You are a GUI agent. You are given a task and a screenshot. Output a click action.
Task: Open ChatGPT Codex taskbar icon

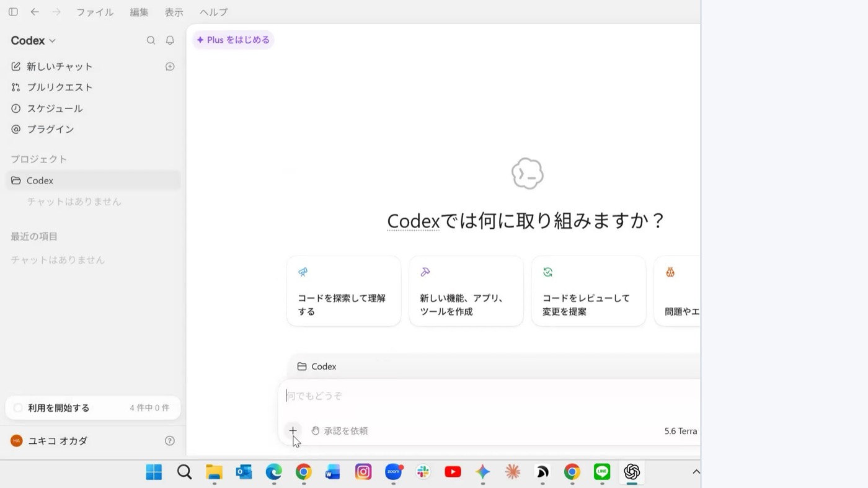(632, 472)
